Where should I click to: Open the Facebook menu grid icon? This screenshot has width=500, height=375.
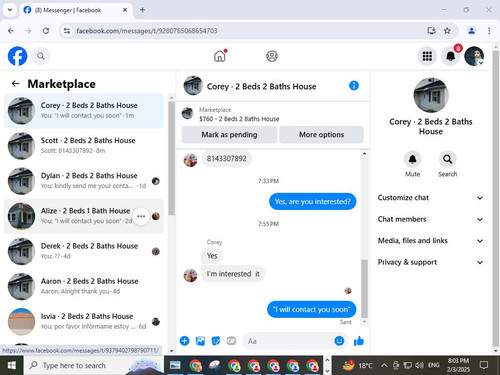point(427,56)
